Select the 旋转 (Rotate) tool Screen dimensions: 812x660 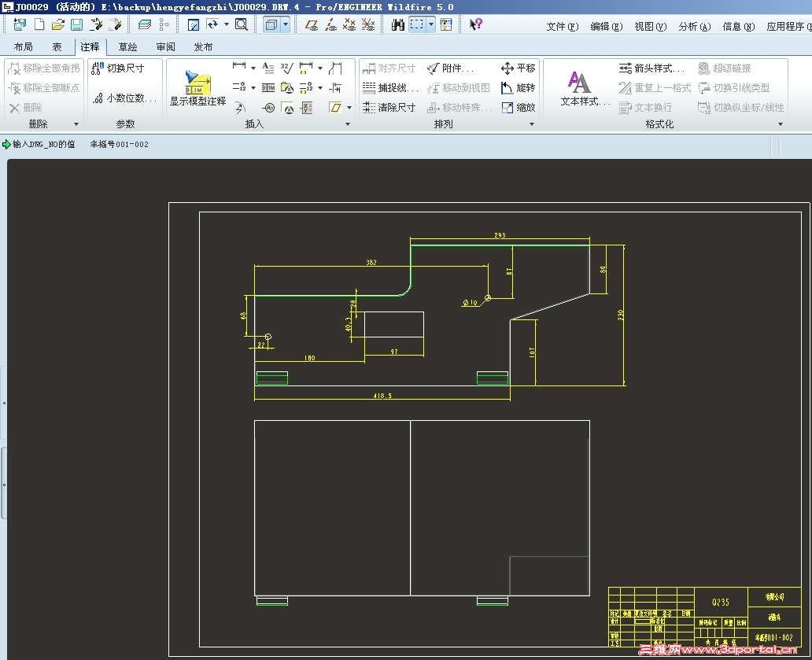pyautogui.click(x=516, y=87)
